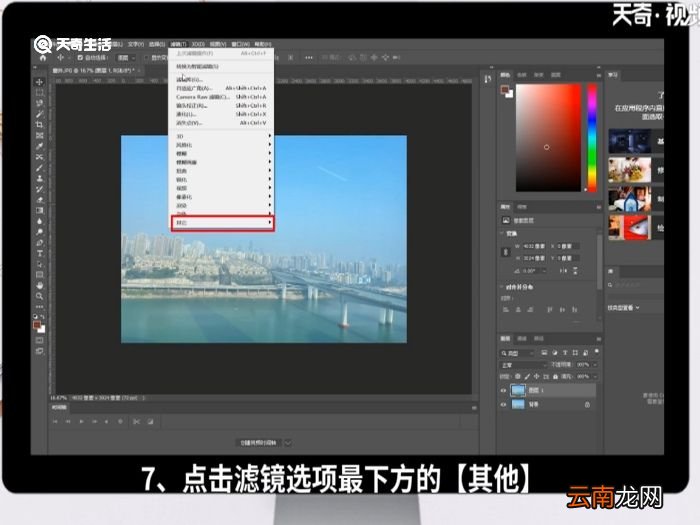Open the layer fill percentage dropdown
Viewport: 700px width, 525px height.
coord(595,377)
